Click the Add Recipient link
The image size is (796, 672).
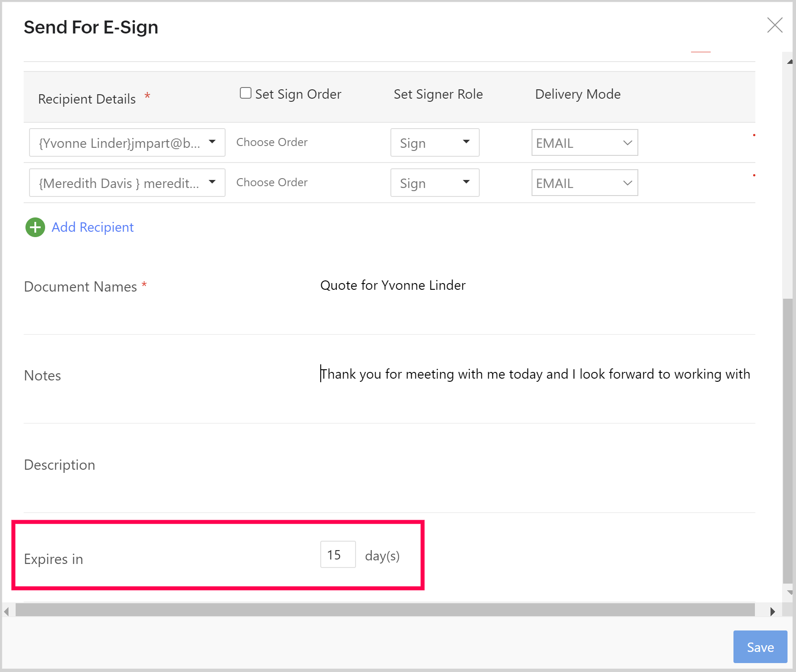92,227
